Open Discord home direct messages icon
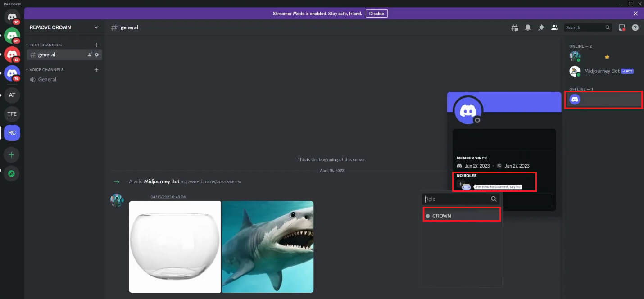The width and height of the screenshot is (644, 299). [12, 17]
